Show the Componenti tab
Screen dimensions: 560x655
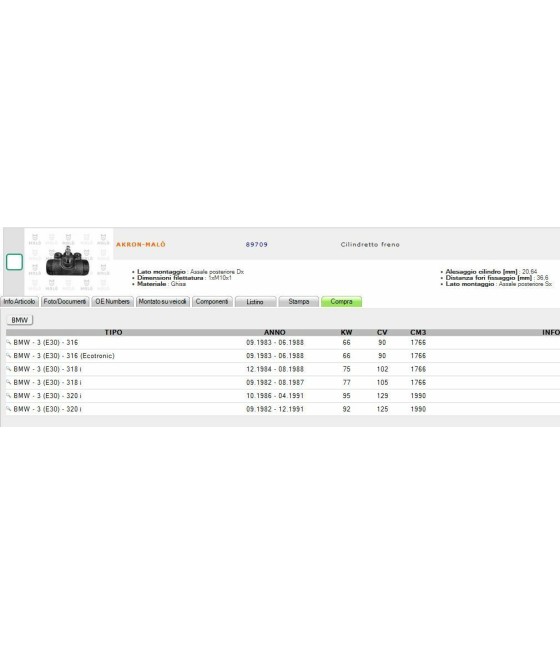coord(212,302)
